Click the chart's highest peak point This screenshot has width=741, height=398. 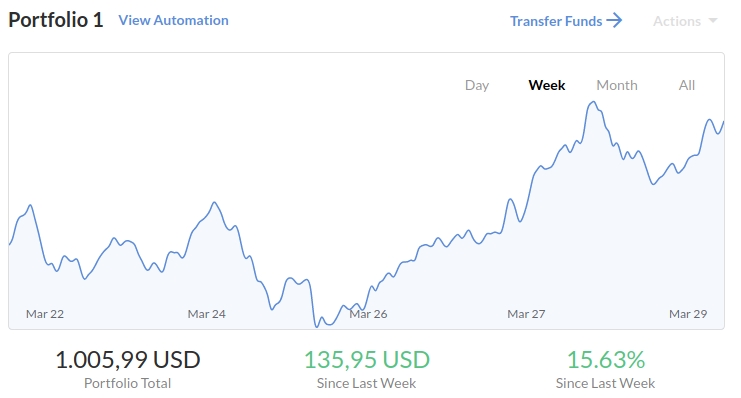click(x=593, y=102)
